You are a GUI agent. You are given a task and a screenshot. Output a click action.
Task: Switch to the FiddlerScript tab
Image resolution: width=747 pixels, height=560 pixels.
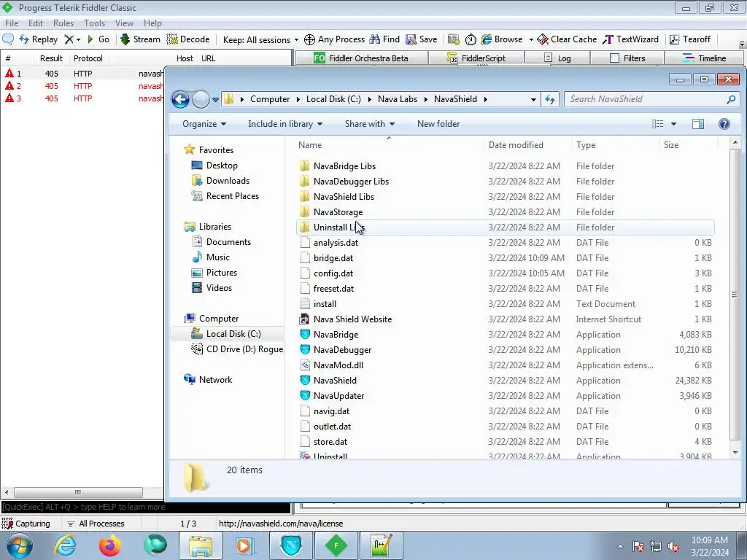click(x=476, y=58)
